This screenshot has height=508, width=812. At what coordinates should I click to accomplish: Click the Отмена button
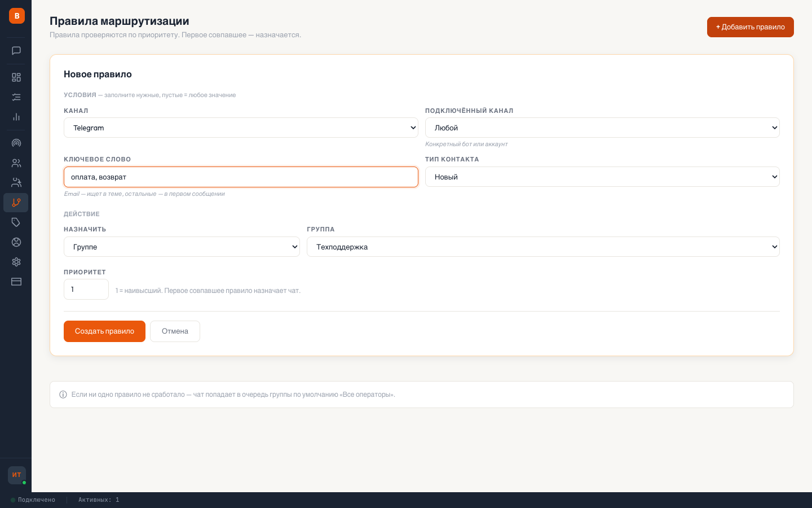pyautogui.click(x=175, y=331)
